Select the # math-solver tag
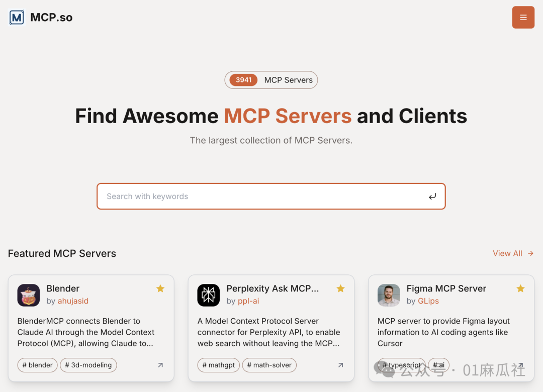This screenshot has width=543, height=392. pos(269,365)
